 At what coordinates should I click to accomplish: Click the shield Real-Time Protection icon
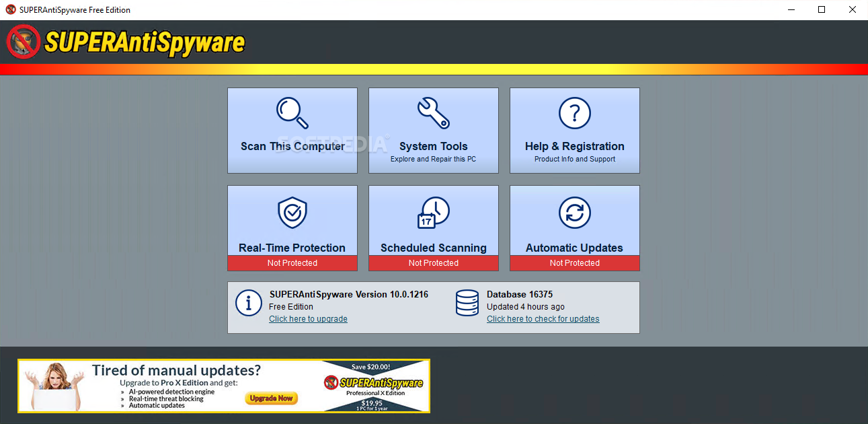(292, 213)
